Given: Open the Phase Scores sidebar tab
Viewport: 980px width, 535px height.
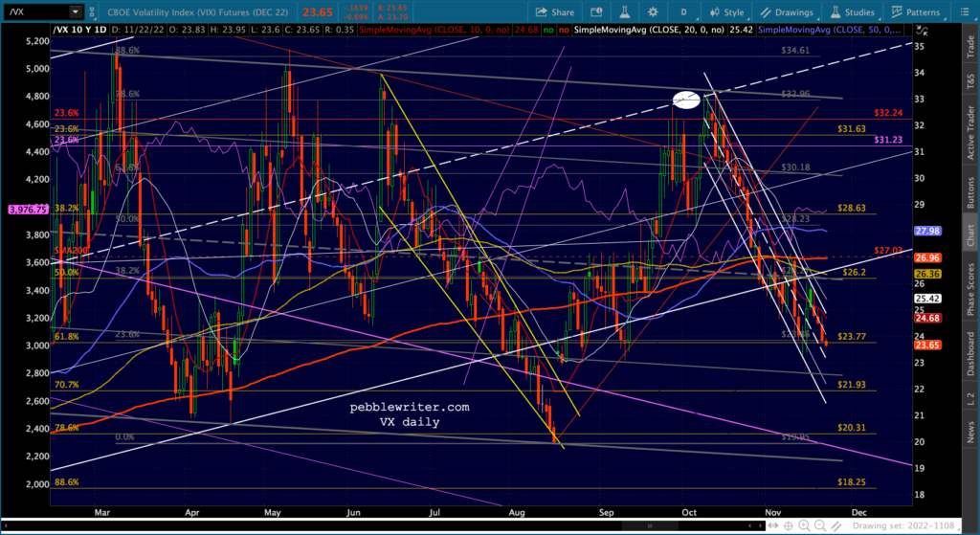Looking at the screenshot, I should pyautogui.click(x=970, y=289).
